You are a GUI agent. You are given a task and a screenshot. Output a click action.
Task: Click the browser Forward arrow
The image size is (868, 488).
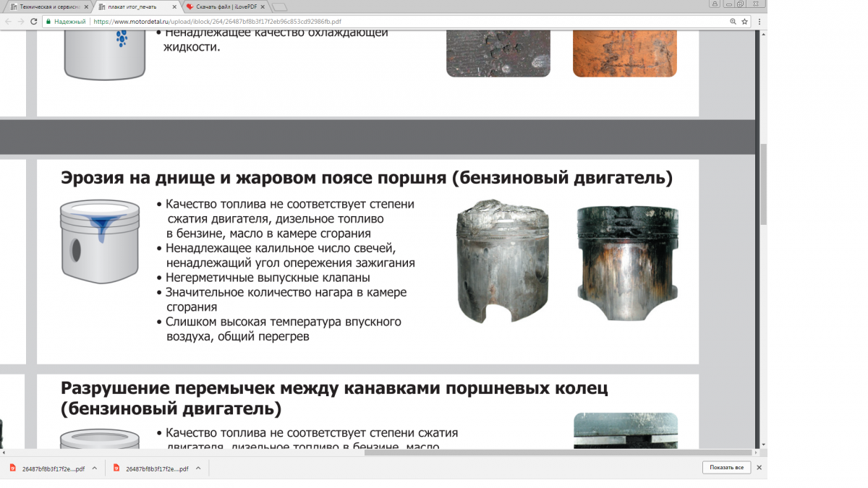coord(21,22)
